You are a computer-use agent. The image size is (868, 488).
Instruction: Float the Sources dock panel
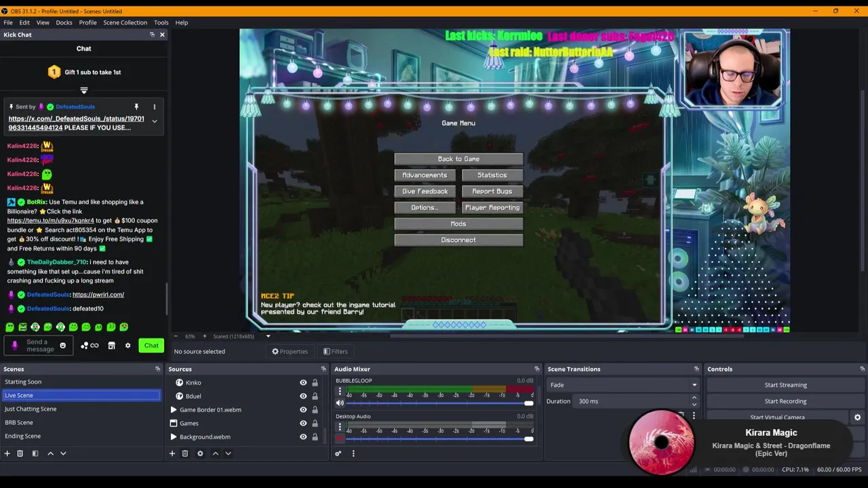tap(323, 369)
